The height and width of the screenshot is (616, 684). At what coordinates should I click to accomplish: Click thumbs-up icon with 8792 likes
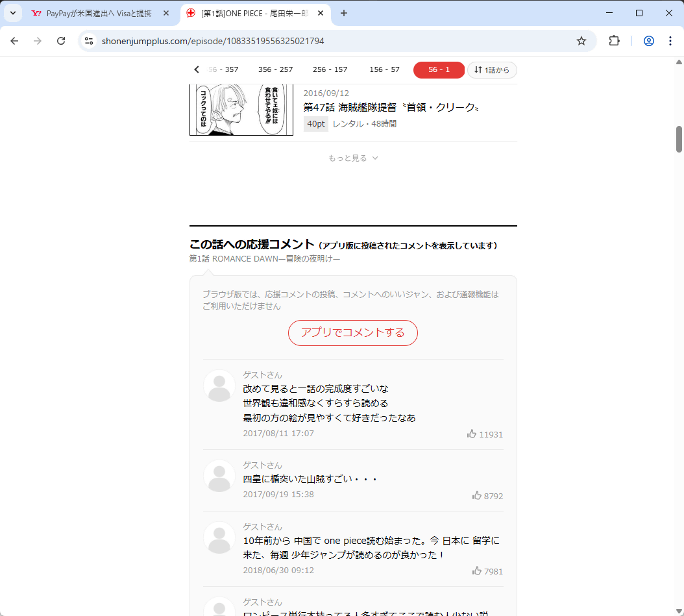pos(477,495)
